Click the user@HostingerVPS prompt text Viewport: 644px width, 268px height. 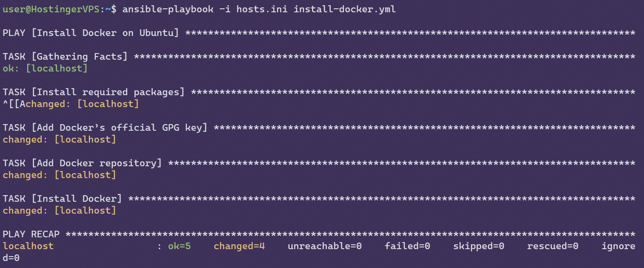(x=51, y=10)
